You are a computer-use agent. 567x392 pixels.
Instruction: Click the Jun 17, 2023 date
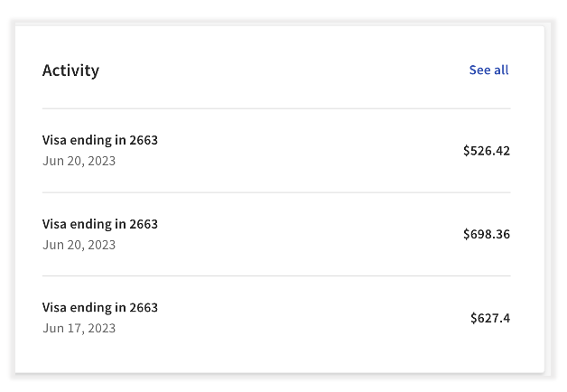point(79,329)
